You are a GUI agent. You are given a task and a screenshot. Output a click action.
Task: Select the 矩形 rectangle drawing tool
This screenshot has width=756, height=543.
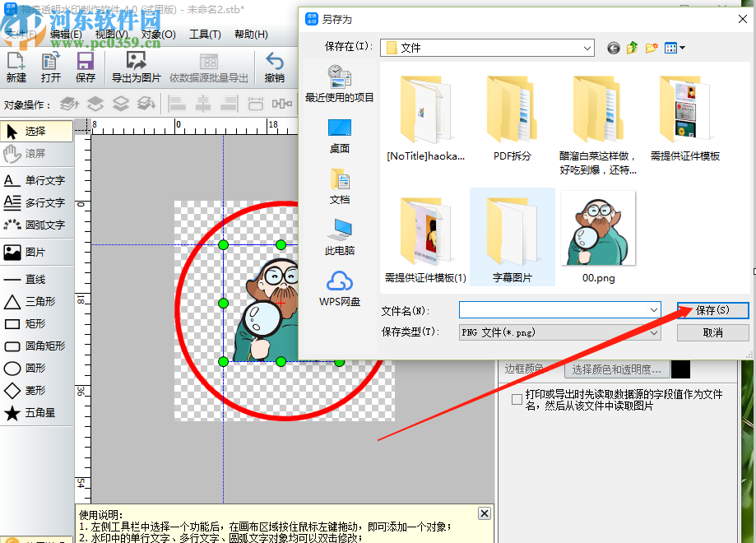[33, 324]
